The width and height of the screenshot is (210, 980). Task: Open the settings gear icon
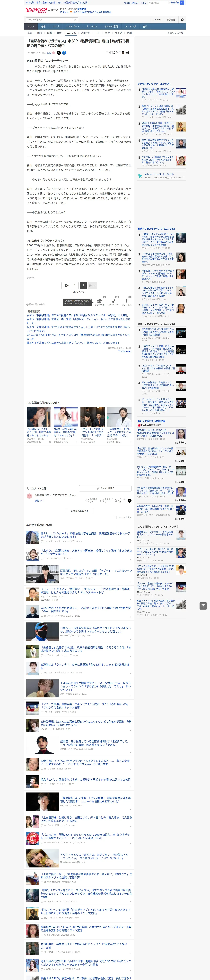(182, 19)
